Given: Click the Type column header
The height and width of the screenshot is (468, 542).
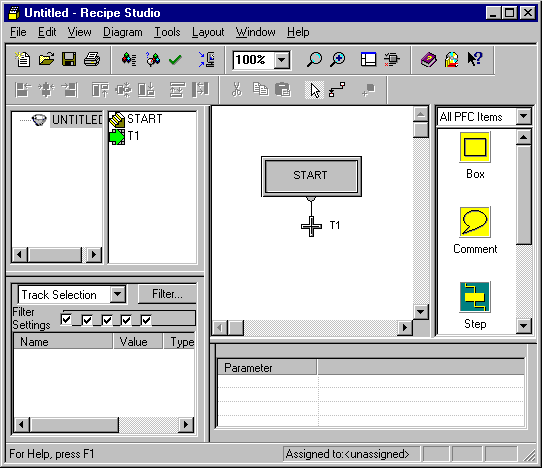Looking at the screenshot, I should (x=179, y=342).
